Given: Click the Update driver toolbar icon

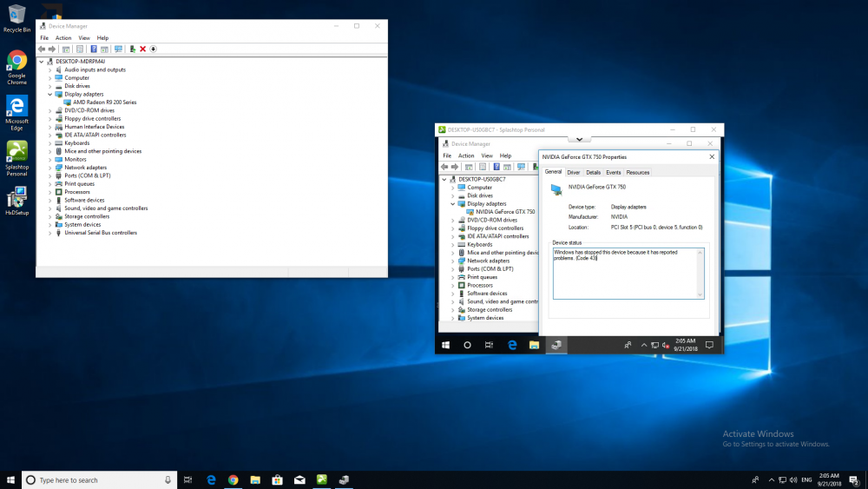Looking at the screenshot, I should pyautogui.click(x=132, y=50).
